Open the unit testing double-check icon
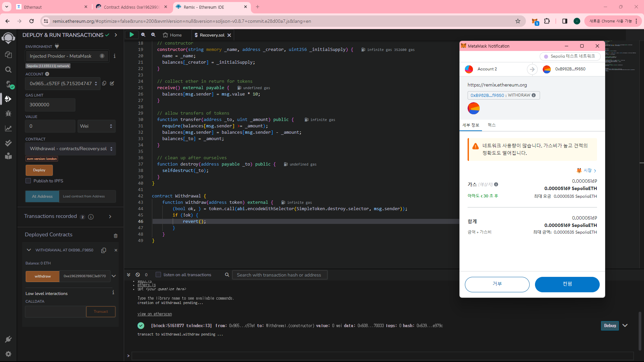Viewport: 644px width, 362px height. (8, 143)
